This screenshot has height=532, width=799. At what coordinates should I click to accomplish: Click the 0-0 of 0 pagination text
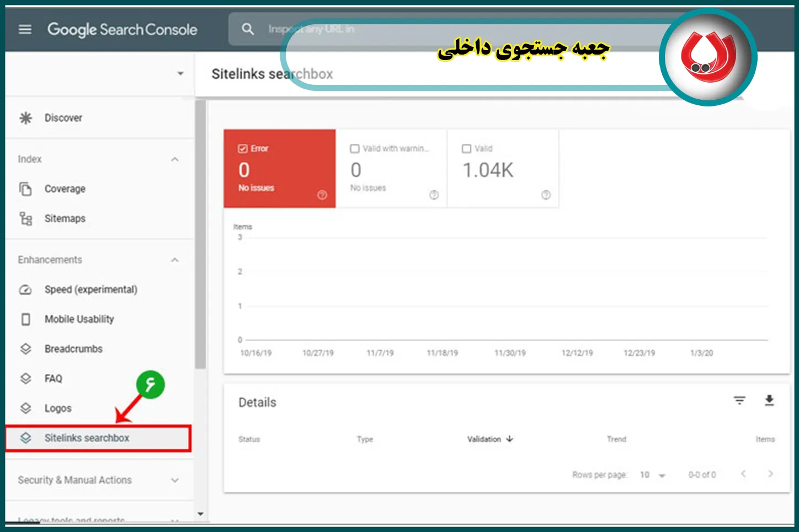702,475
